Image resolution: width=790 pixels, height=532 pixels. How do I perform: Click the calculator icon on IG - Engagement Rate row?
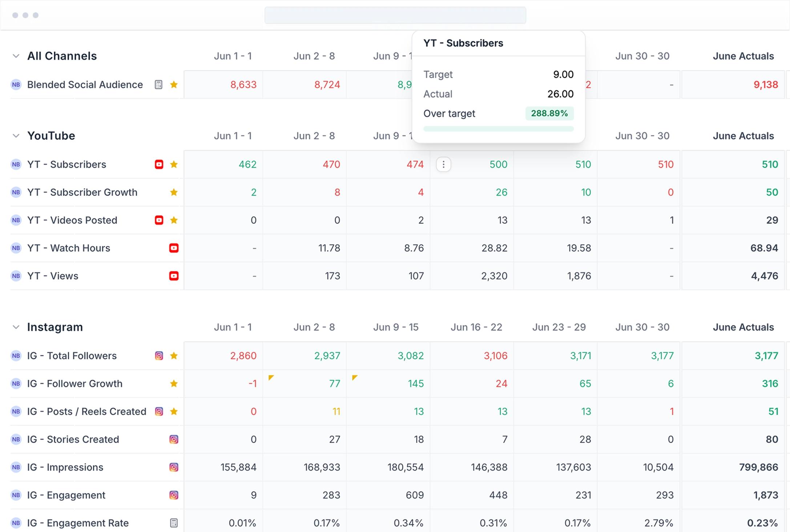click(x=174, y=523)
